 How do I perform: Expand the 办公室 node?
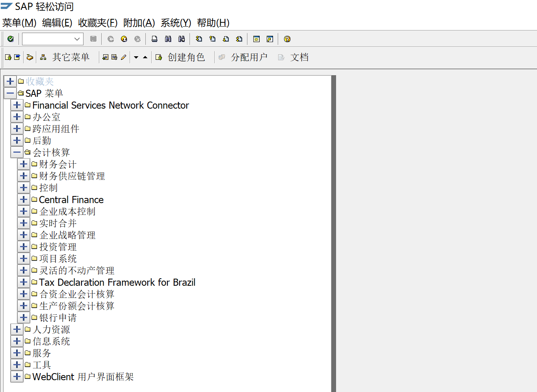17,117
